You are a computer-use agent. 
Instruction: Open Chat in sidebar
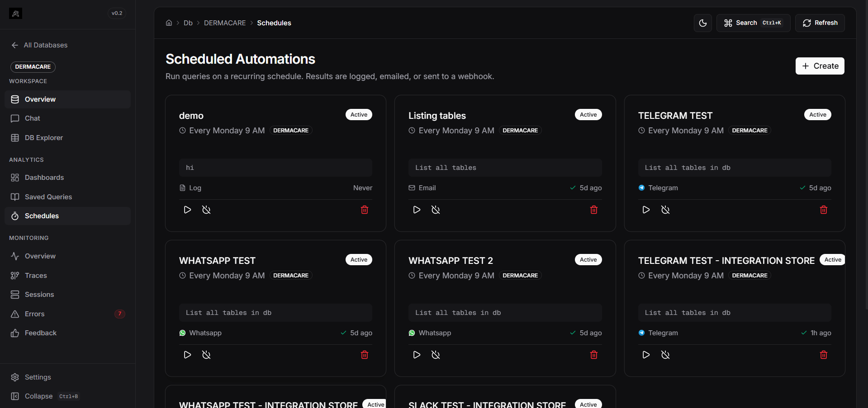point(67,118)
